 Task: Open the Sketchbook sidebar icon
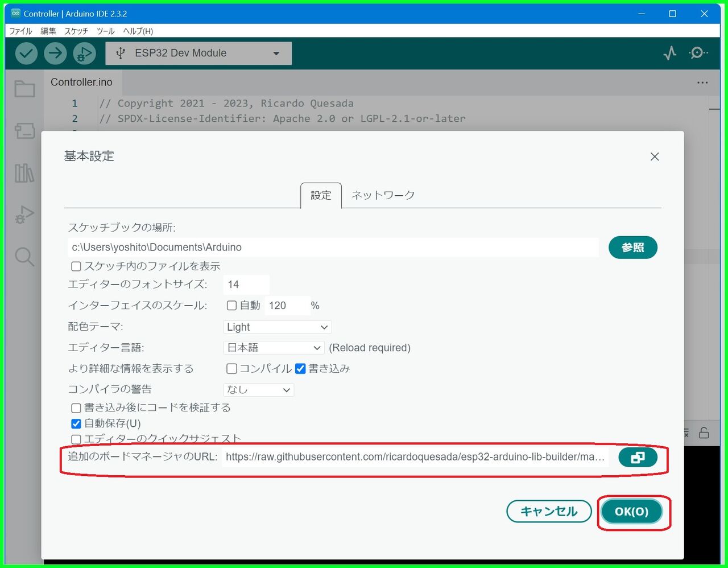pyautogui.click(x=24, y=89)
